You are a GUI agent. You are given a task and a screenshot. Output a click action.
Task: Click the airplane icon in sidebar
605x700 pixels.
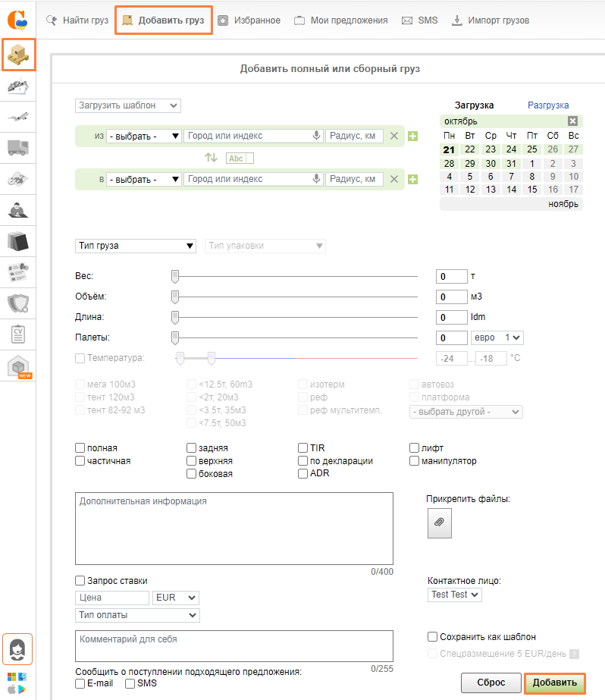tap(18, 117)
